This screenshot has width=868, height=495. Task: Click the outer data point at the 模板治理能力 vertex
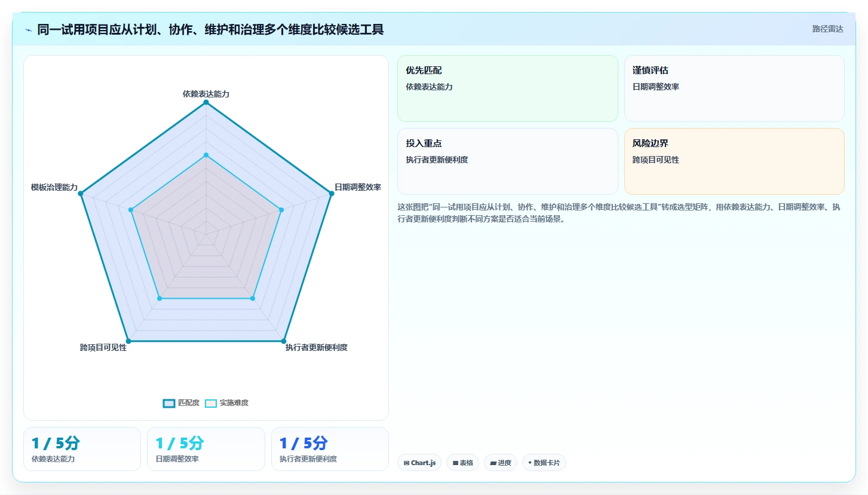click(x=81, y=193)
